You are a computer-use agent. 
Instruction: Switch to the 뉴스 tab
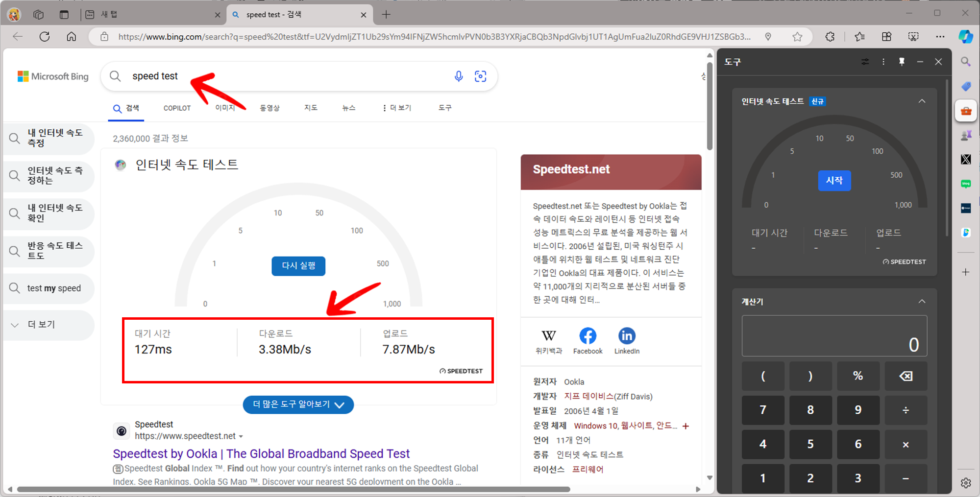pyautogui.click(x=349, y=108)
